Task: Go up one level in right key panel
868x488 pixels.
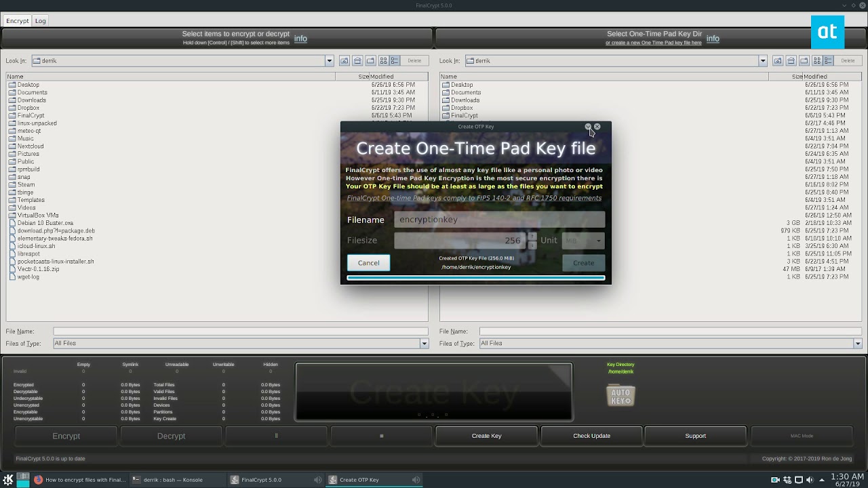Action: (x=778, y=60)
